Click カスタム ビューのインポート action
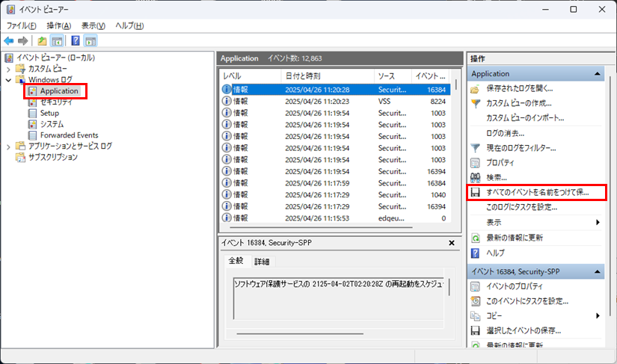 point(525,118)
